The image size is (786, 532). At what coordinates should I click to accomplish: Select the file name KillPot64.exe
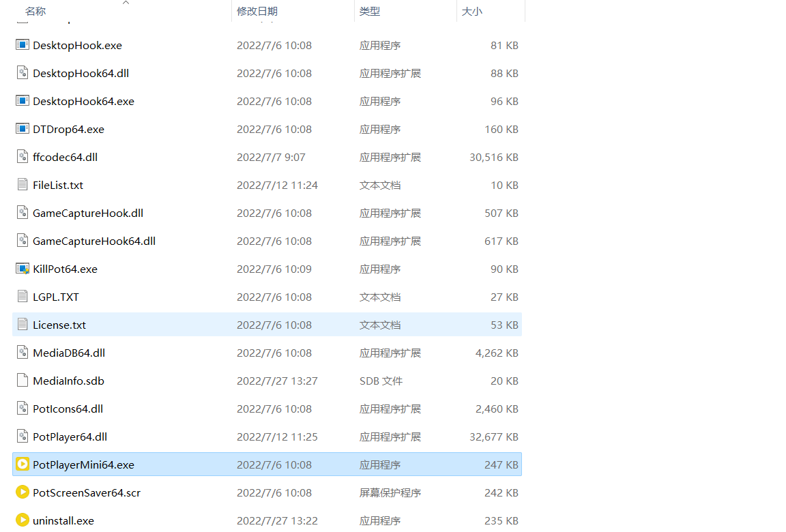click(x=65, y=269)
